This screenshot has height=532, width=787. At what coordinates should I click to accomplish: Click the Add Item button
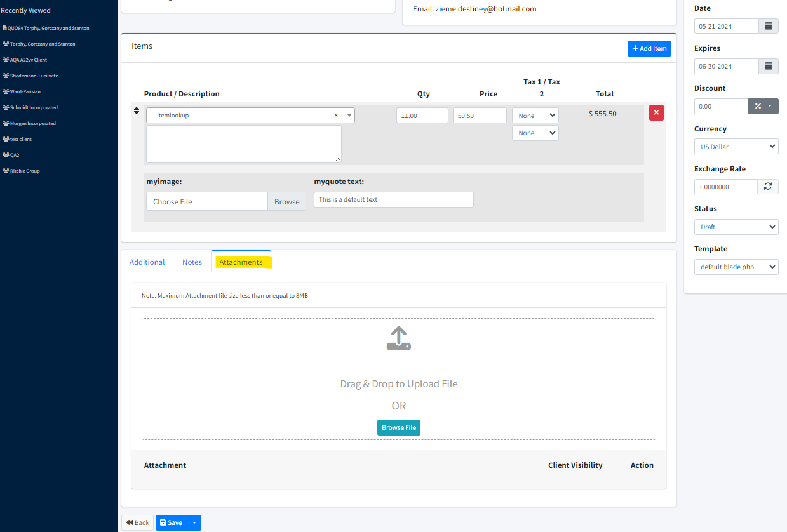pyautogui.click(x=649, y=49)
